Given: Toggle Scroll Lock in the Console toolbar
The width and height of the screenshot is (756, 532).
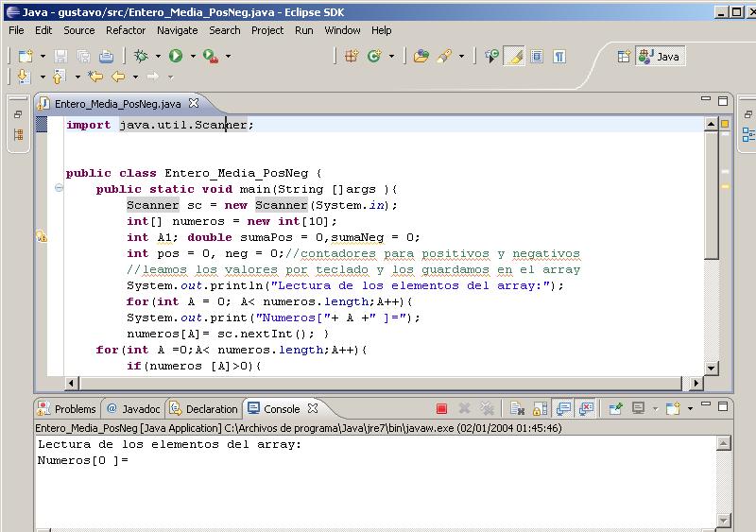Looking at the screenshot, I should coord(541,409).
